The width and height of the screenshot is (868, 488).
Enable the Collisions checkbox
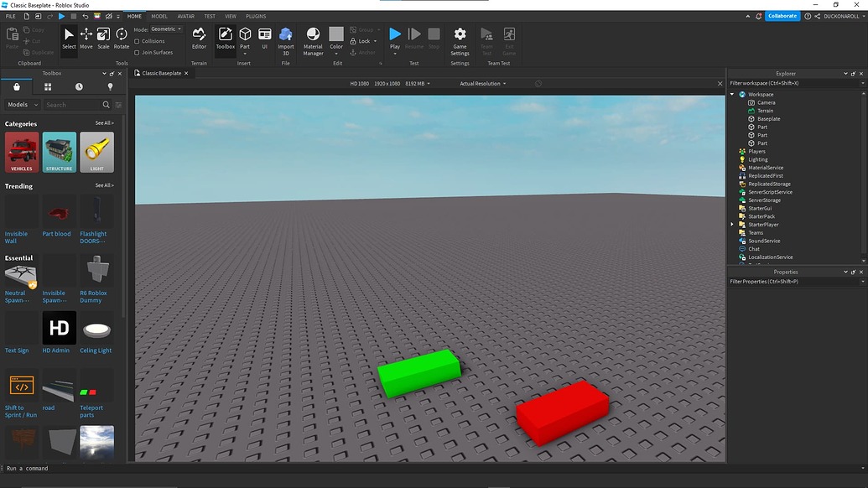pos(138,40)
